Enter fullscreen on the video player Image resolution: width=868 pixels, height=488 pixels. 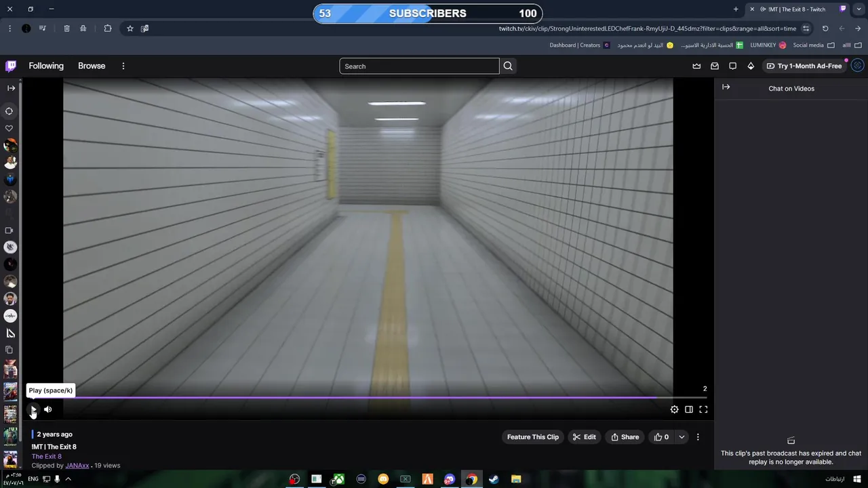pyautogui.click(x=703, y=409)
